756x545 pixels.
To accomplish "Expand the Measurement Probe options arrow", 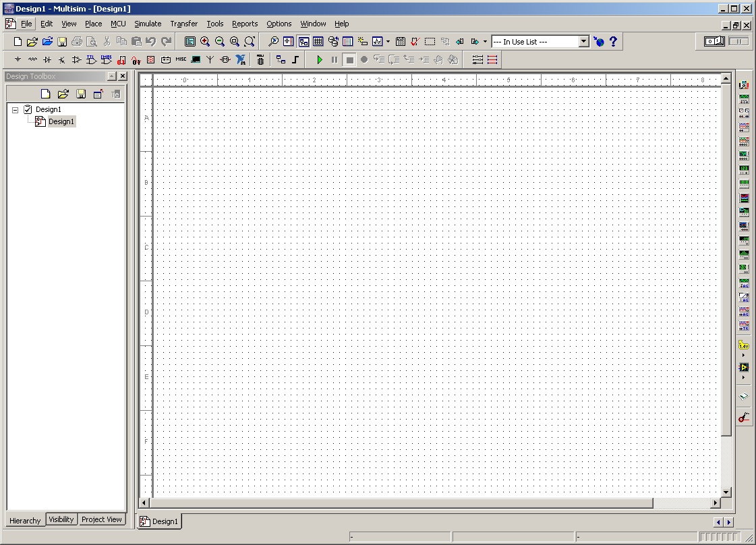I will click(x=743, y=355).
